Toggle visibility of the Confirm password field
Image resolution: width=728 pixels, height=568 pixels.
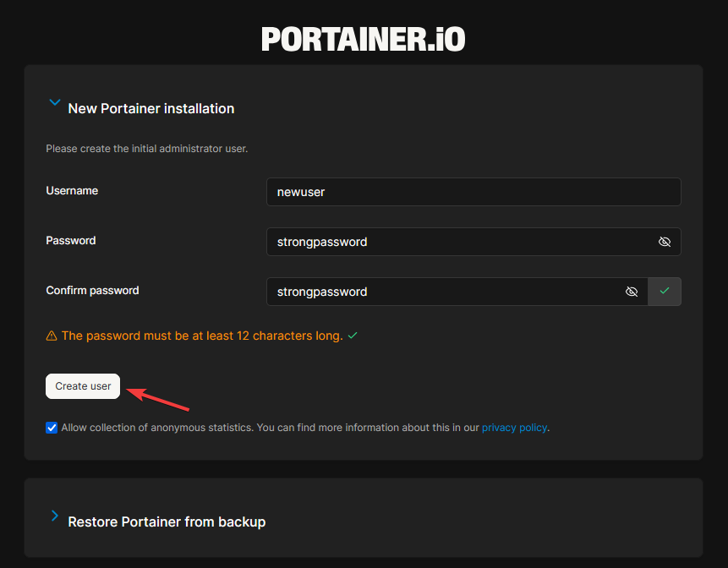pos(632,292)
